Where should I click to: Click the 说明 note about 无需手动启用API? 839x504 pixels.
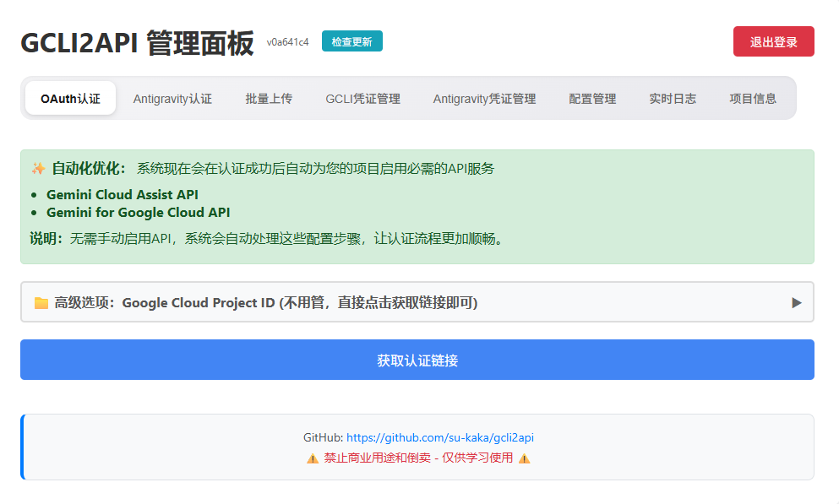[x=266, y=238]
